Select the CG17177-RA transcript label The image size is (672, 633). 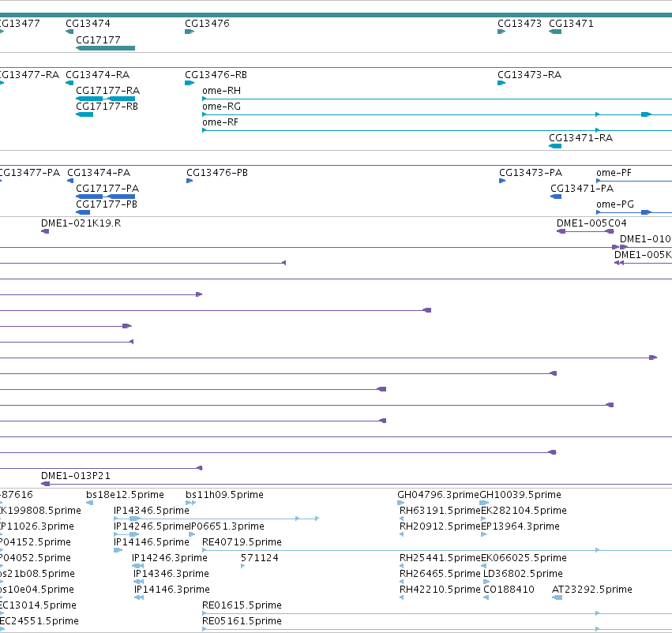click(x=108, y=91)
